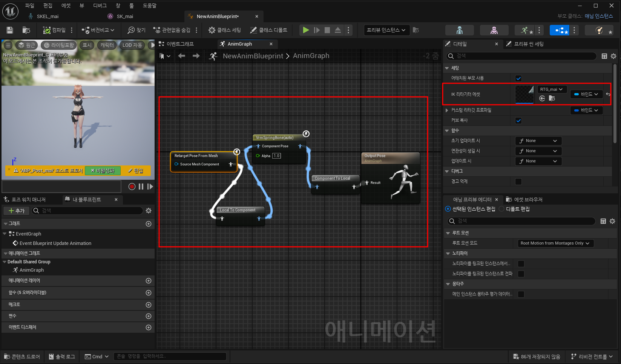The width and height of the screenshot is (621, 364).
Task: Pause the preview playback
Action: (141, 187)
